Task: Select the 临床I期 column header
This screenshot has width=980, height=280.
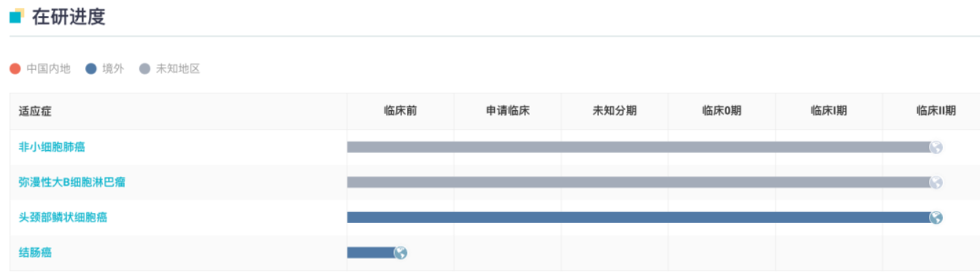Action: pyautogui.click(x=829, y=112)
